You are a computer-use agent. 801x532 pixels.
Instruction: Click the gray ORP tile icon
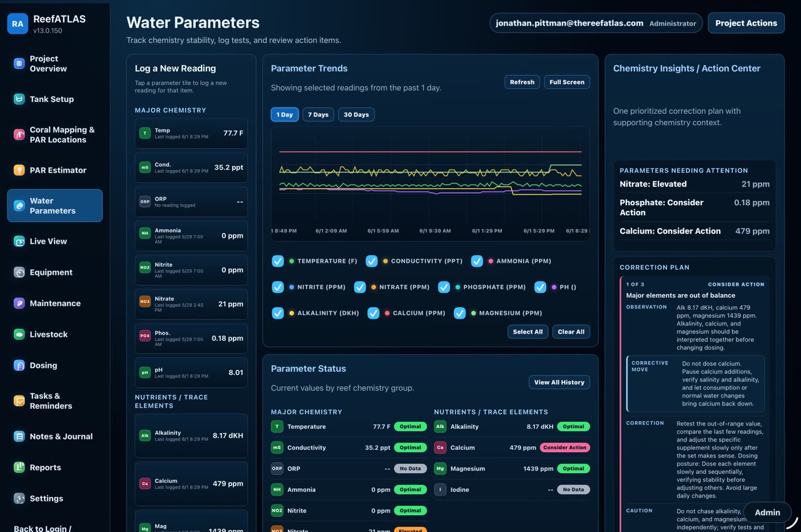click(x=145, y=202)
